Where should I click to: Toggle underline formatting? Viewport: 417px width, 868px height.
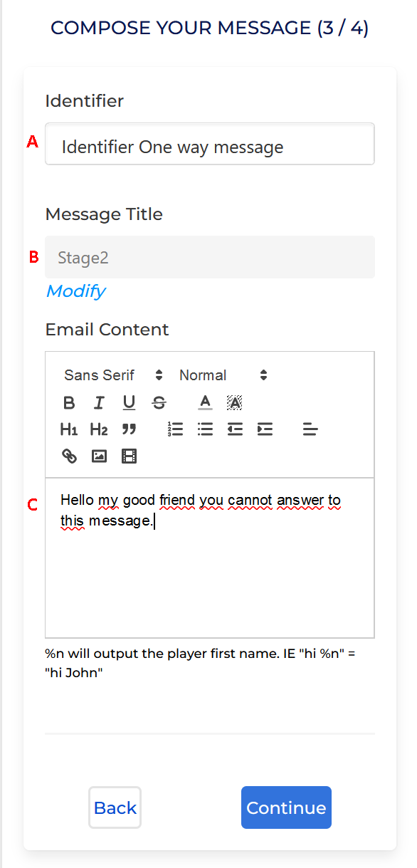point(129,403)
